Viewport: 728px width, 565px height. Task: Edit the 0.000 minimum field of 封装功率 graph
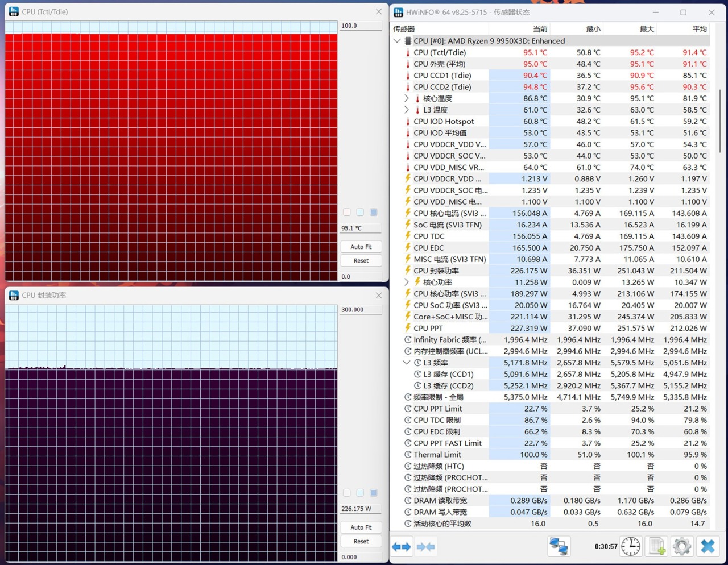[x=361, y=558]
